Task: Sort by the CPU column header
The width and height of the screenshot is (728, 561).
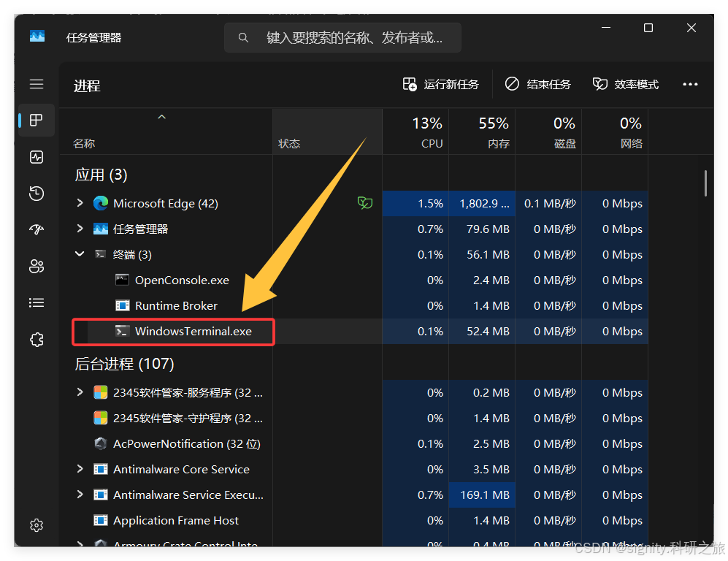Action: [416, 132]
